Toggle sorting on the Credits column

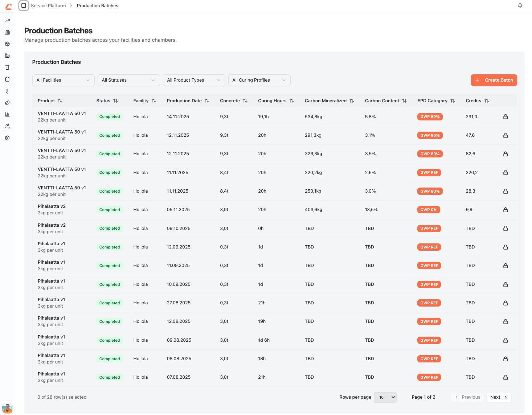487,100
